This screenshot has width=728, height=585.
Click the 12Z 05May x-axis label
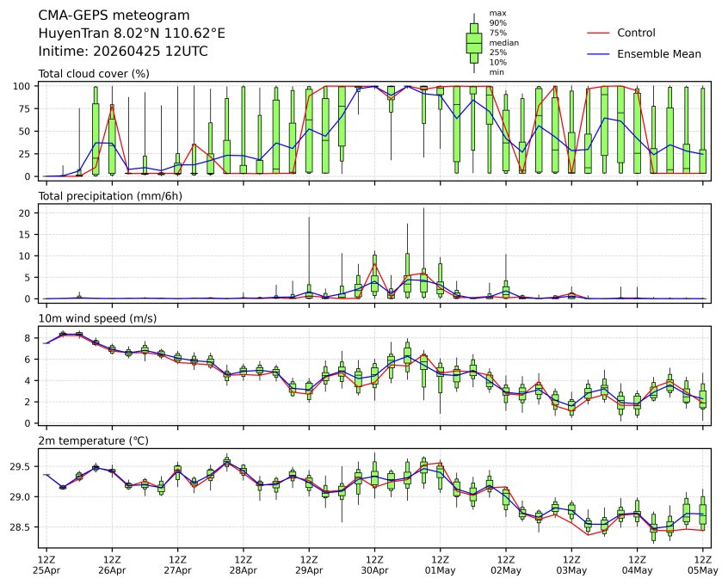[703, 564]
